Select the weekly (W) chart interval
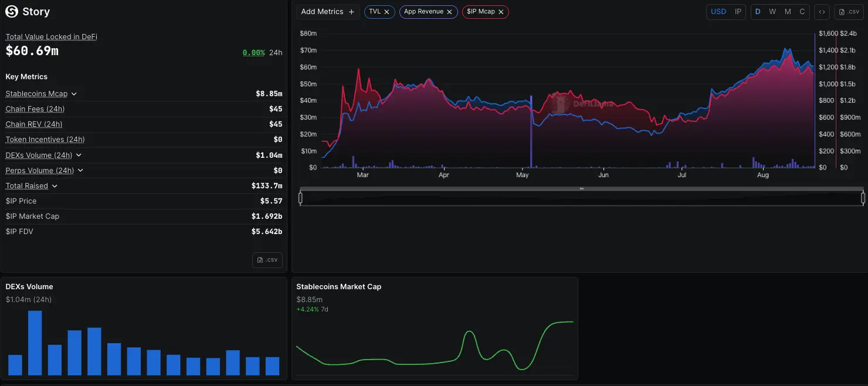Image resolution: width=868 pixels, height=386 pixels. [772, 12]
